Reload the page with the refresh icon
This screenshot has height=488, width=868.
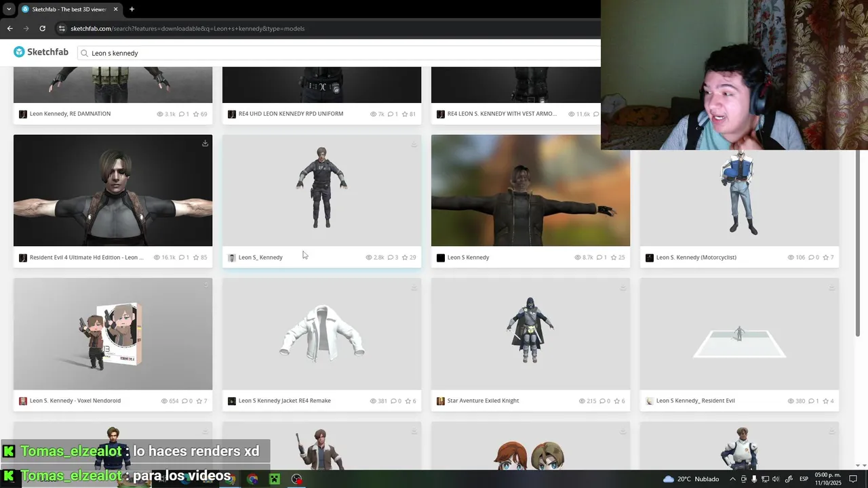coord(42,28)
